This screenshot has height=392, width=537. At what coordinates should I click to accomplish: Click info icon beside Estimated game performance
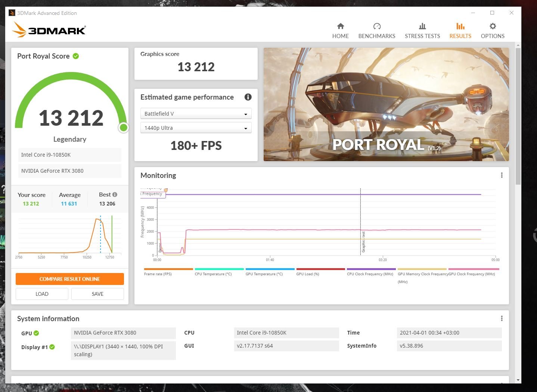248,97
